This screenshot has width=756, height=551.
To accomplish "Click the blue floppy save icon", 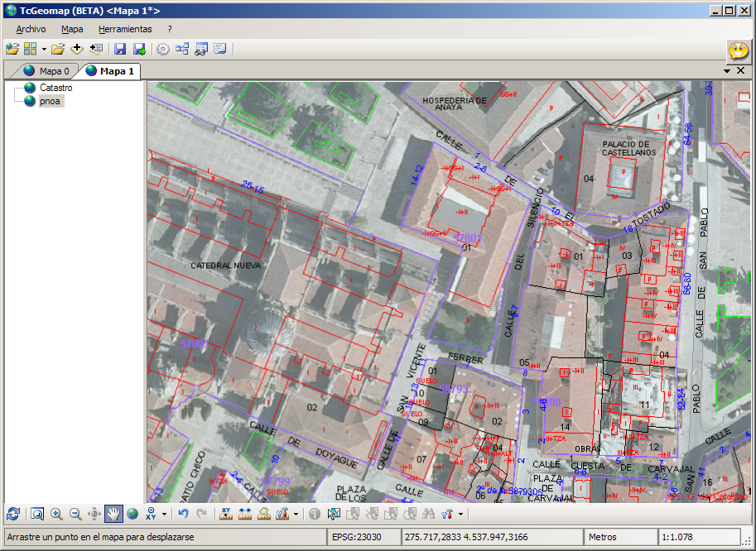I will [x=120, y=49].
